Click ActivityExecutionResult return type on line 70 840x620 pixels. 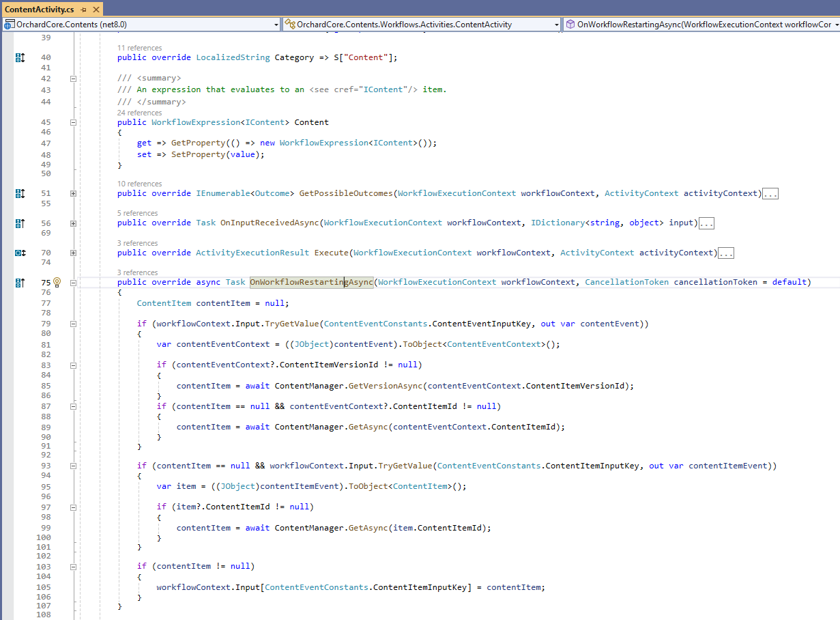point(252,253)
